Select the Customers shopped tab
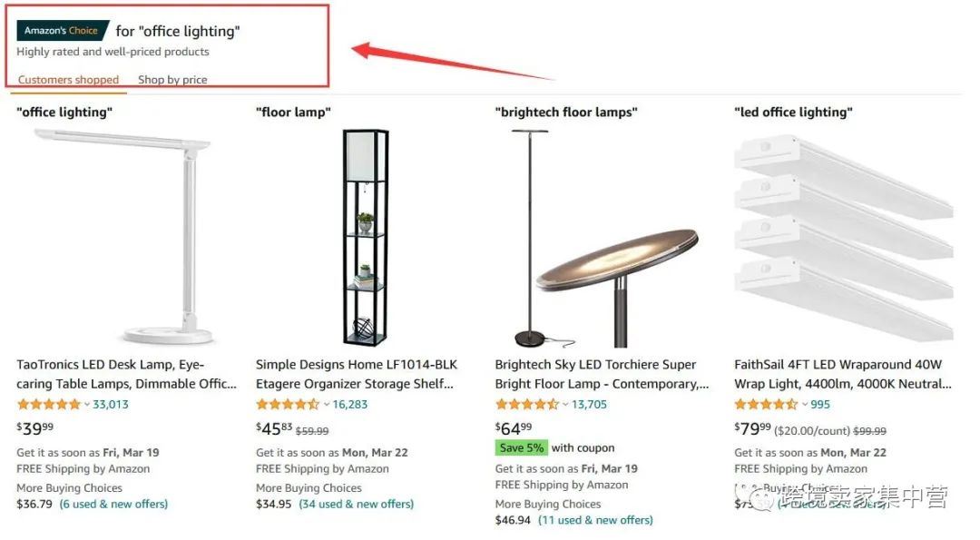This screenshot has width=980, height=540. (x=68, y=80)
